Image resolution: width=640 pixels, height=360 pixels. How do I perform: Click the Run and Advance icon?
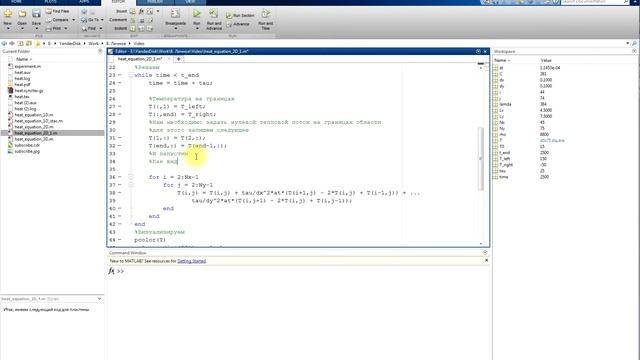click(213, 14)
